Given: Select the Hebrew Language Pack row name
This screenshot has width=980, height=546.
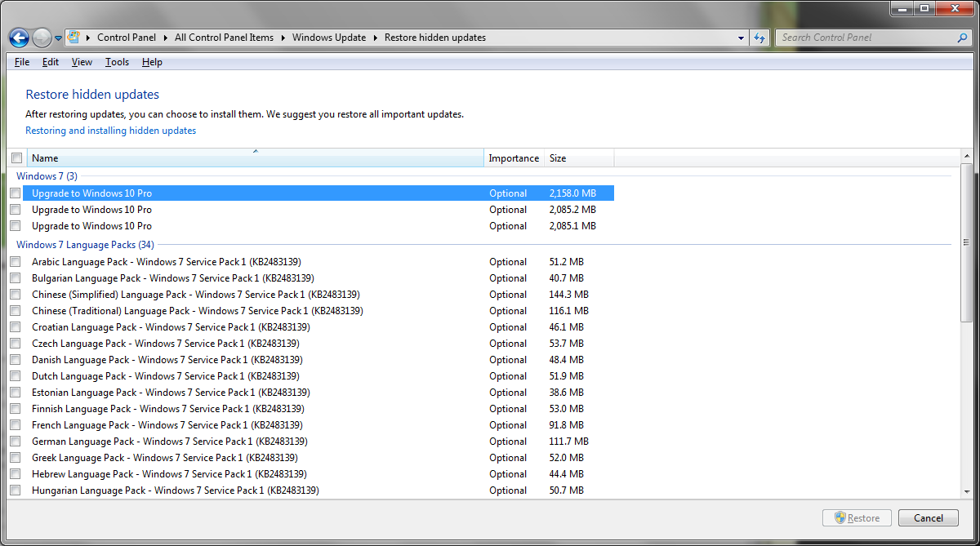Looking at the screenshot, I should pyautogui.click(x=169, y=474).
